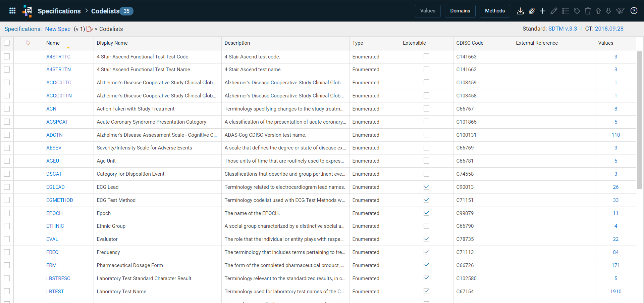The height and width of the screenshot is (303, 644).
Task: Open help via question mark icon
Action: click(x=634, y=11)
